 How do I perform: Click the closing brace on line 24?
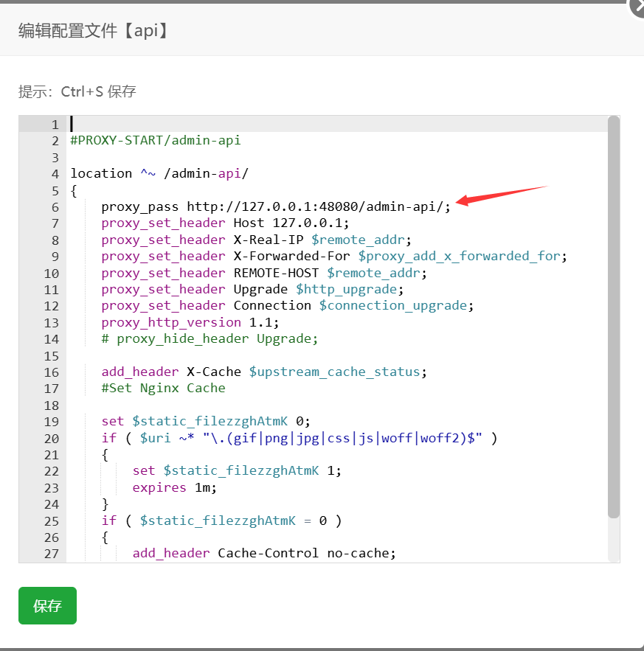[105, 504]
